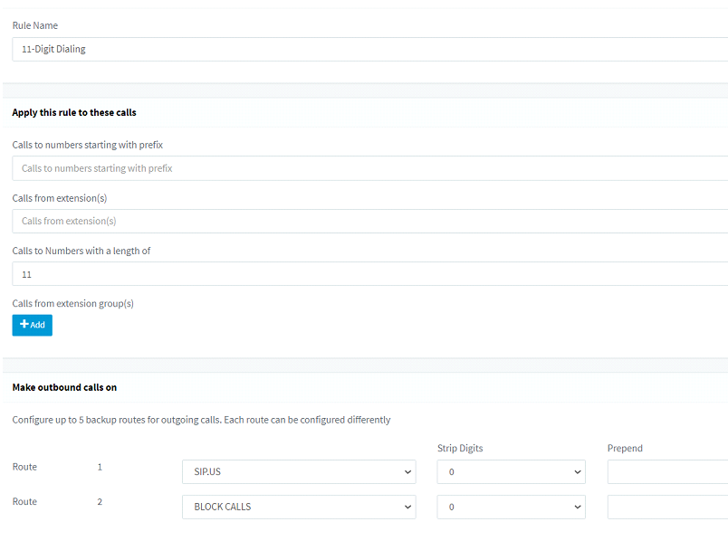728x560 pixels.
Task: Focus the prefix number input box
Action: [x=370, y=168]
